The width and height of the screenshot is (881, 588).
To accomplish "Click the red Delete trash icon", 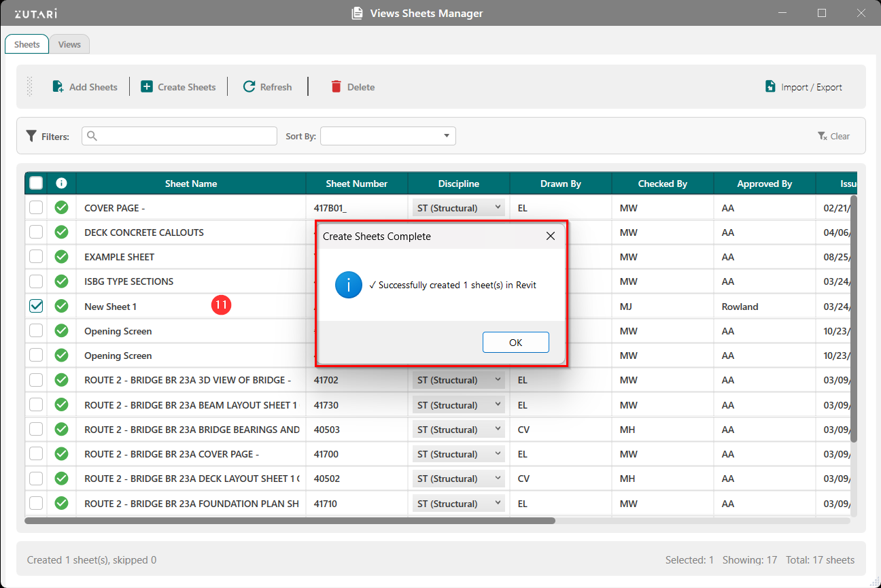I will pos(336,87).
